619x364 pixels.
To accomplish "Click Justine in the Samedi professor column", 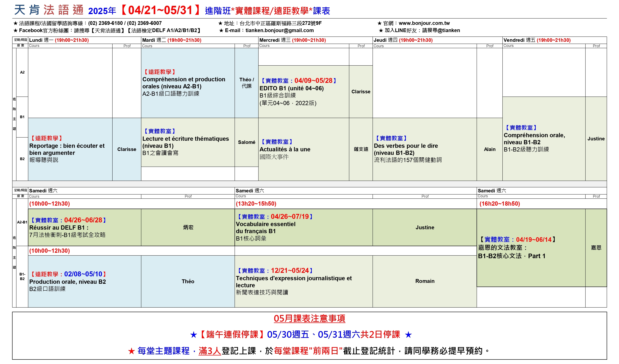I will click(x=425, y=227).
